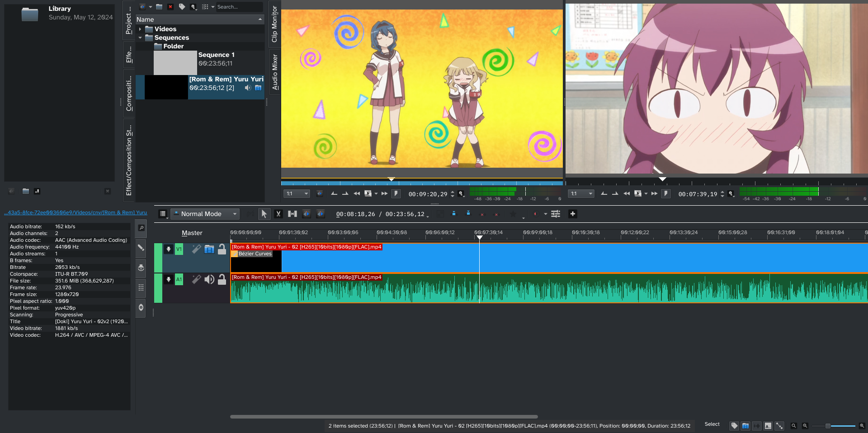The height and width of the screenshot is (433, 868).
Task: Set zone in point in clip monitor
Action: pyautogui.click(x=334, y=193)
